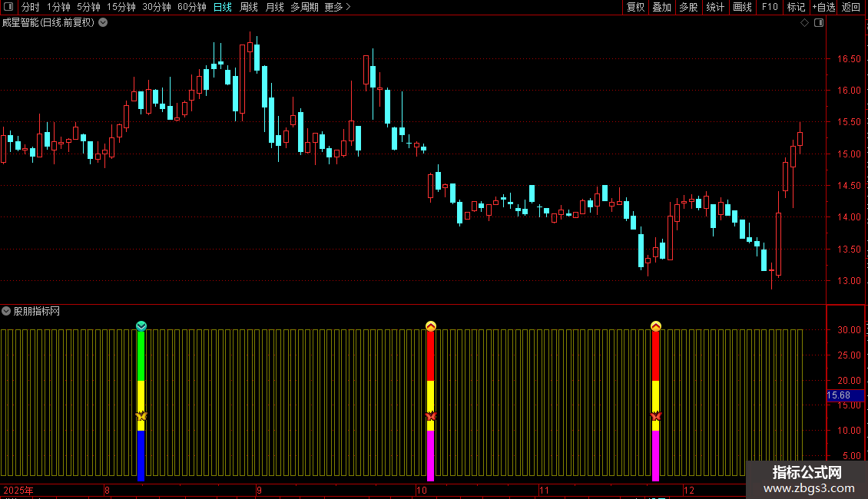This screenshot has height=499, width=868.
Task: Click the red butterfly marker near month 10
Action: coord(431,416)
